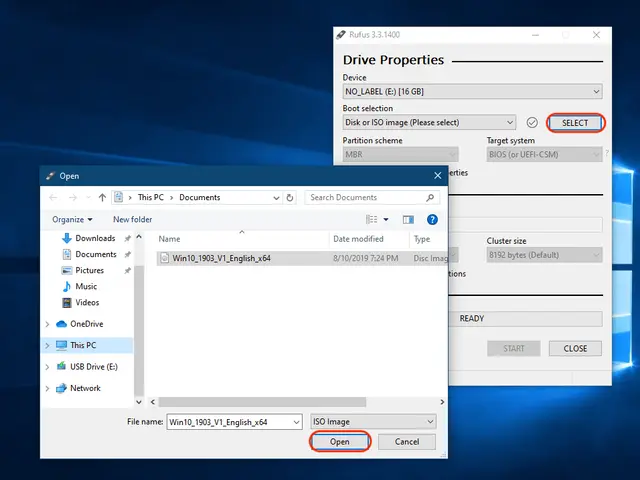Viewport: 640px width, 480px height.
Task: Open the Target system dropdown
Action: (544, 155)
